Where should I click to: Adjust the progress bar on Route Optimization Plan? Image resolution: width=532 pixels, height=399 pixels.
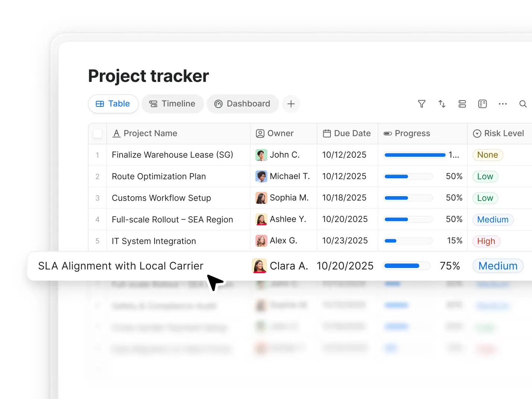tap(408, 176)
